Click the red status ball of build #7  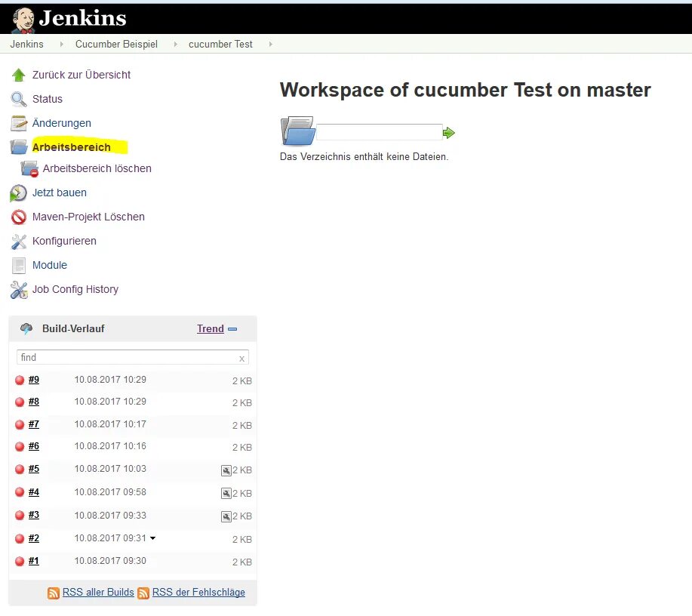[x=20, y=424]
